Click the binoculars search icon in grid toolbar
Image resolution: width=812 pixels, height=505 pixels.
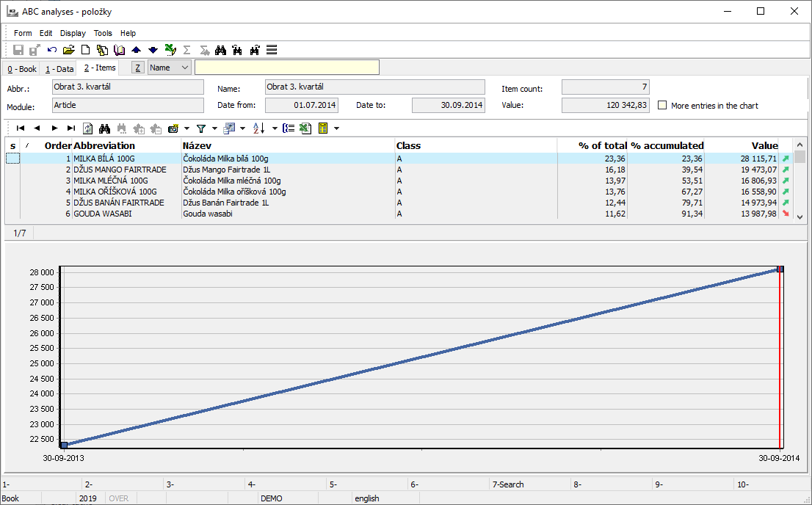pyautogui.click(x=104, y=128)
